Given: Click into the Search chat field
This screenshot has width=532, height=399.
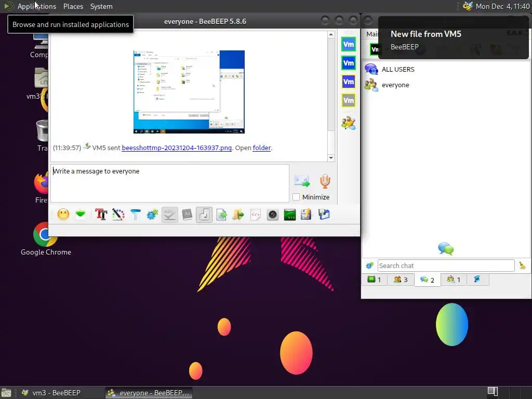Looking at the screenshot, I should [x=446, y=265].
